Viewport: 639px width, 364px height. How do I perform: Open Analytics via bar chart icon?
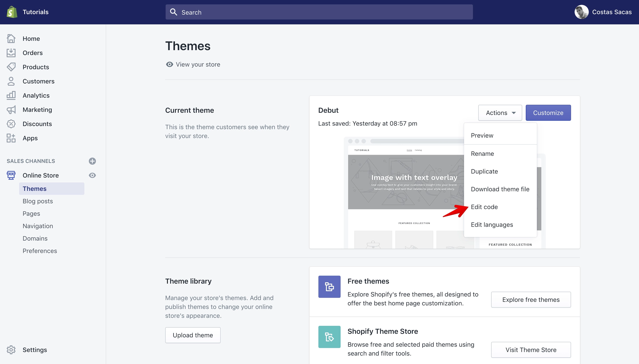pyautogui.click(x=11, y=96)
